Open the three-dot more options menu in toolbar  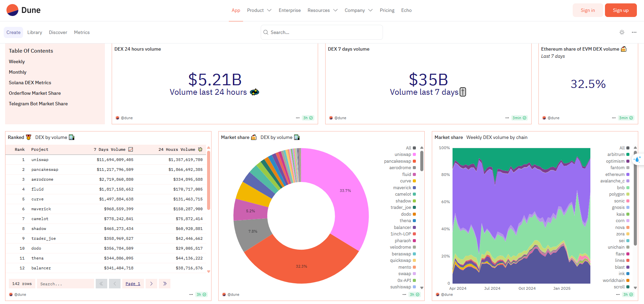tap(634, 32)
